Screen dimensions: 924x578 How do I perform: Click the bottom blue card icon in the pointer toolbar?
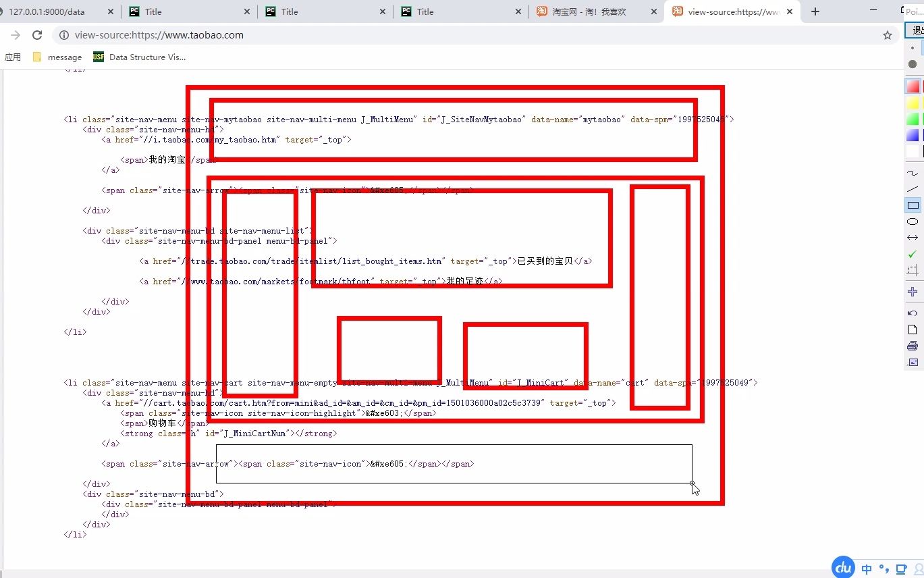pyautogui.click(x=913, y=362)
